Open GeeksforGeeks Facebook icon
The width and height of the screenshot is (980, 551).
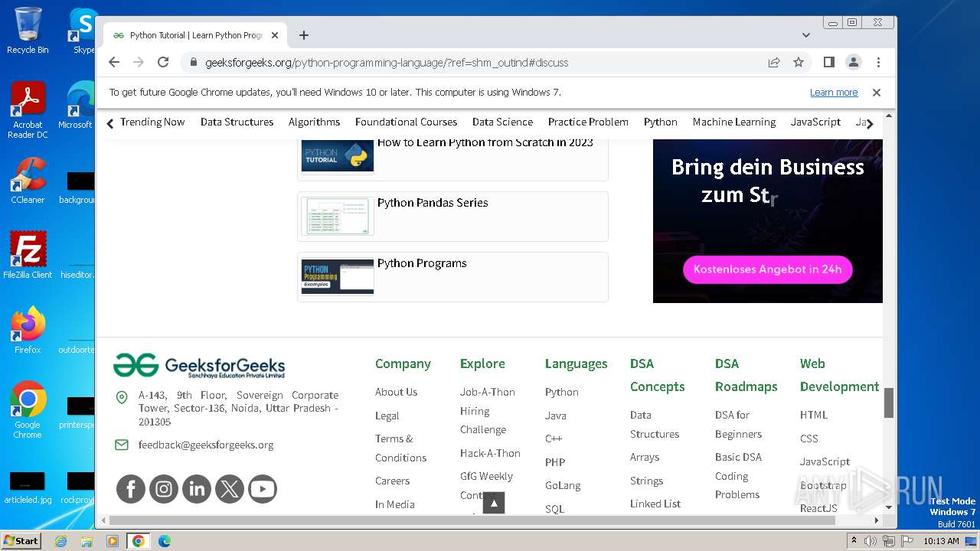point(131,489)
